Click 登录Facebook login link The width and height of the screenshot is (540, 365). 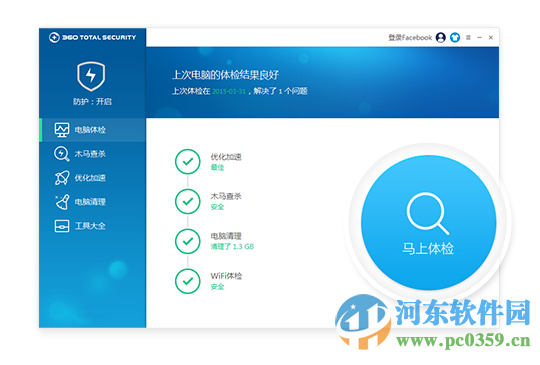(410, 37)
